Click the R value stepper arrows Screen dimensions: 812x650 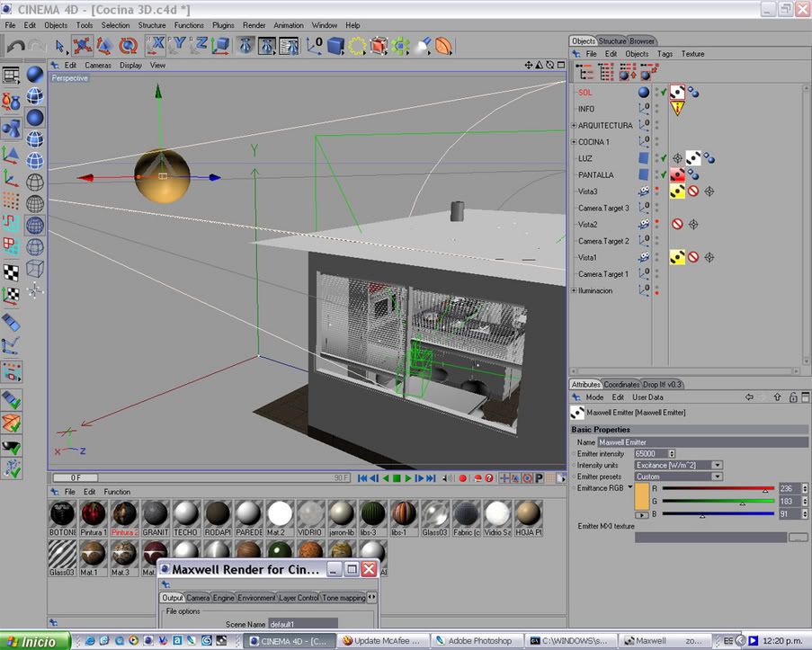point(805,488)
